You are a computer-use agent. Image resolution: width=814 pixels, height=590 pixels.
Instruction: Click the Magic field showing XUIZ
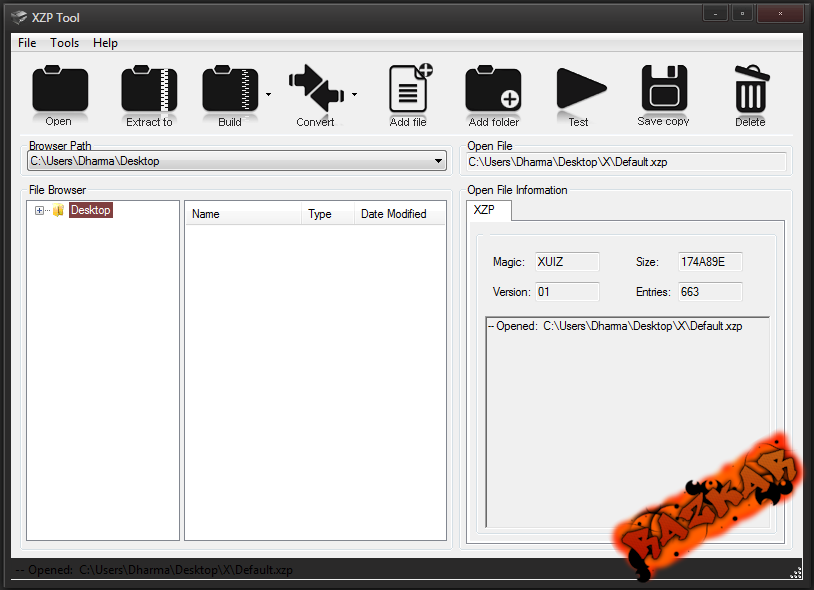[567, 262]
